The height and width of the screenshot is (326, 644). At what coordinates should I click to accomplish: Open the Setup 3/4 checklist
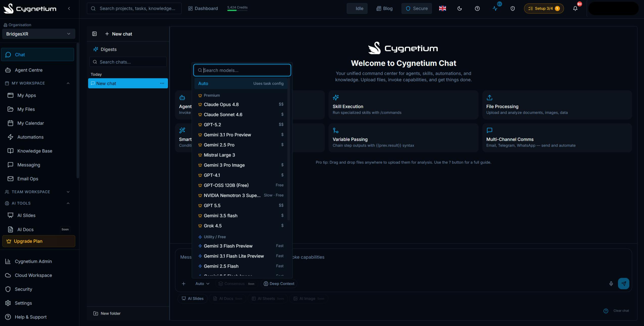(544, 9)
